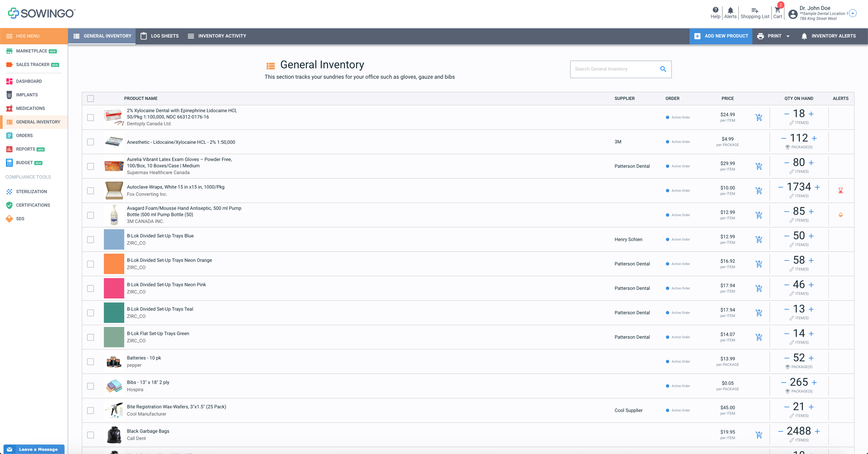Click Hide Menu
The image size is (868, 454).
[x=34, y=36]
